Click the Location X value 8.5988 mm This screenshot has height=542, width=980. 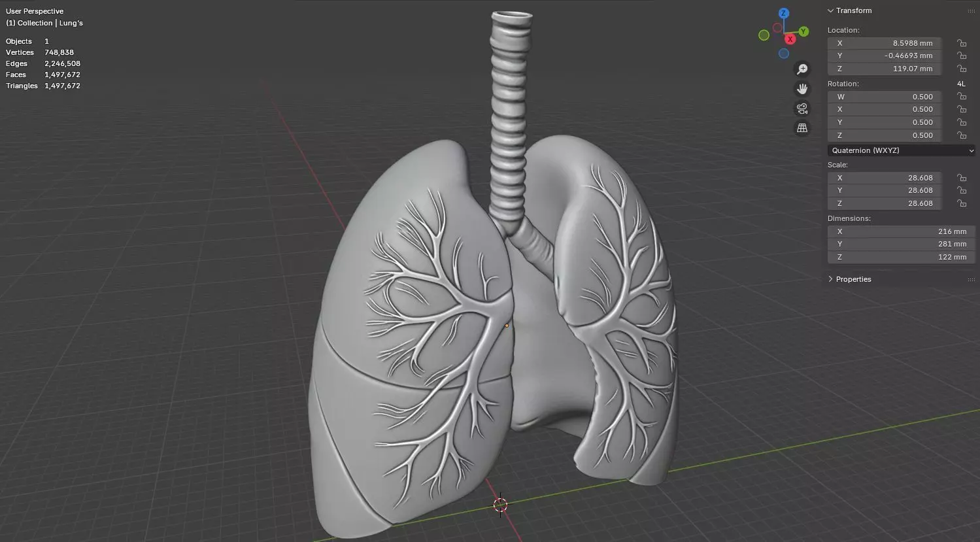(x=885, y=43)
